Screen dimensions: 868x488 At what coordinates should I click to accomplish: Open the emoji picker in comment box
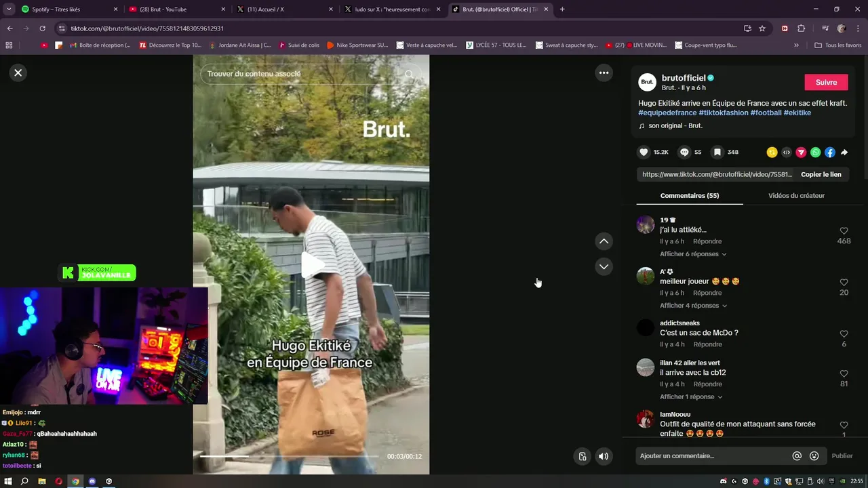(814, 456)
